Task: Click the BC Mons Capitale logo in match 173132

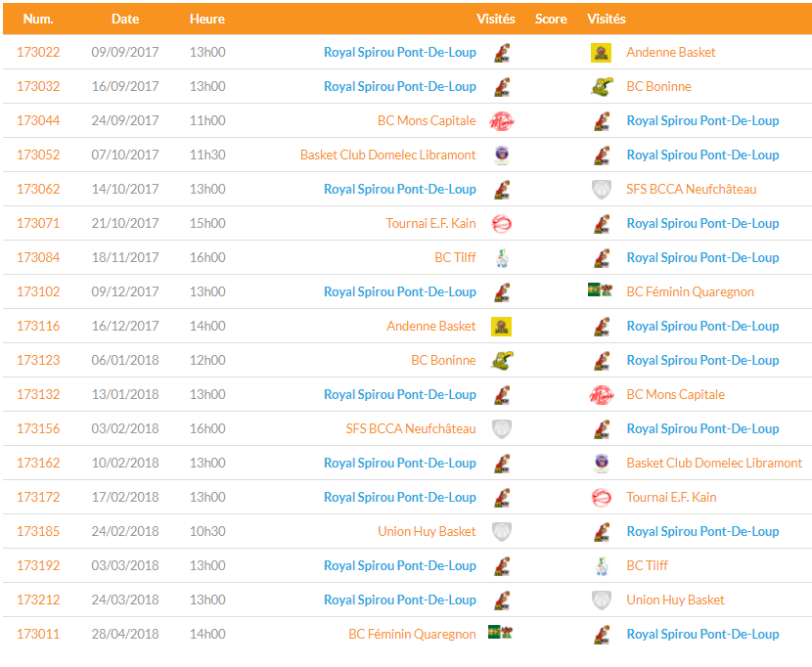Action: [x=602, y=394]
